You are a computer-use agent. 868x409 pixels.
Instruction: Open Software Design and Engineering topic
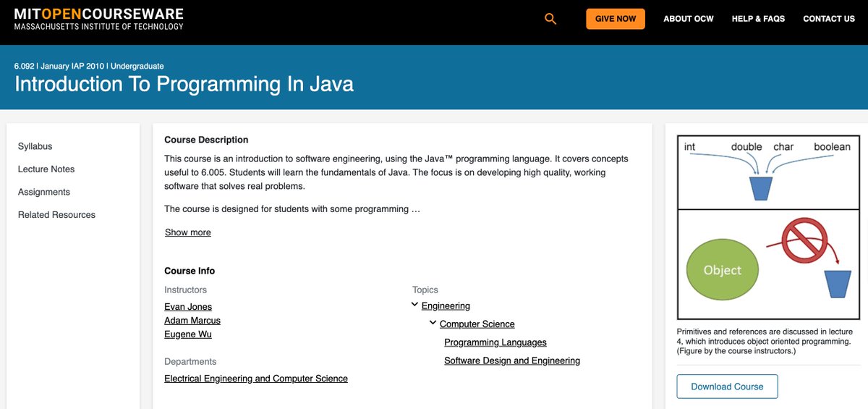tap(512, 360)
